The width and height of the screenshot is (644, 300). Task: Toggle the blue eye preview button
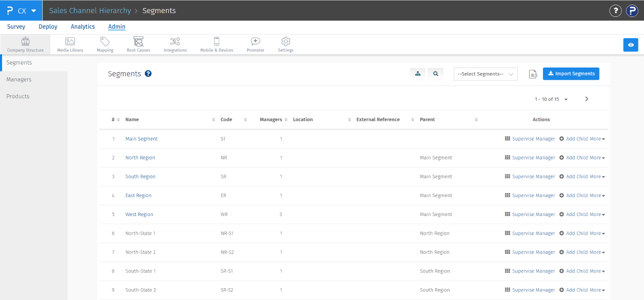(630, 45)
